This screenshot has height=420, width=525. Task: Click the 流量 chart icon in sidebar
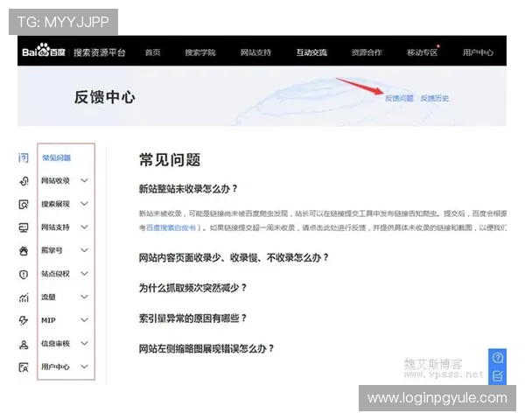tap(24, 297)
